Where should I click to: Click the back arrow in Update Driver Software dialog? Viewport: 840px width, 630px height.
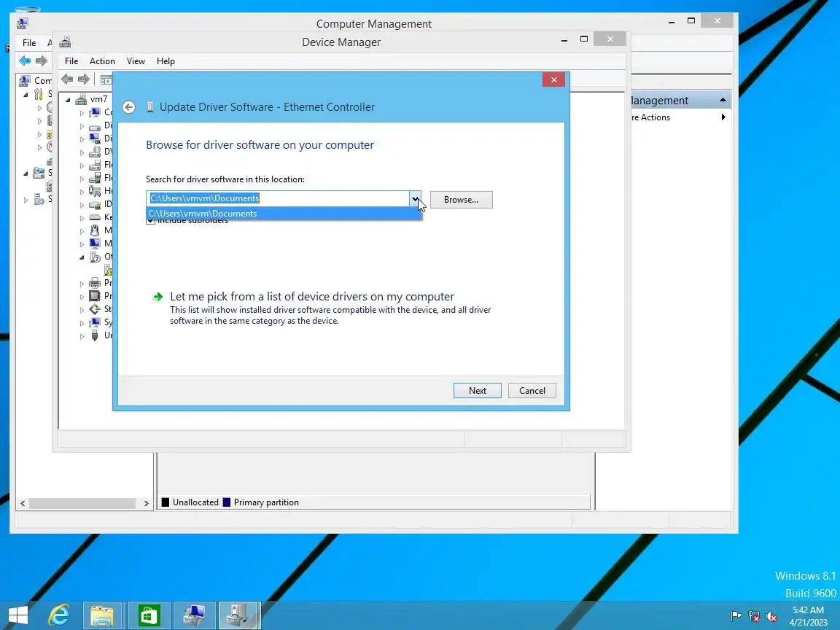click(x=128, y=107)
